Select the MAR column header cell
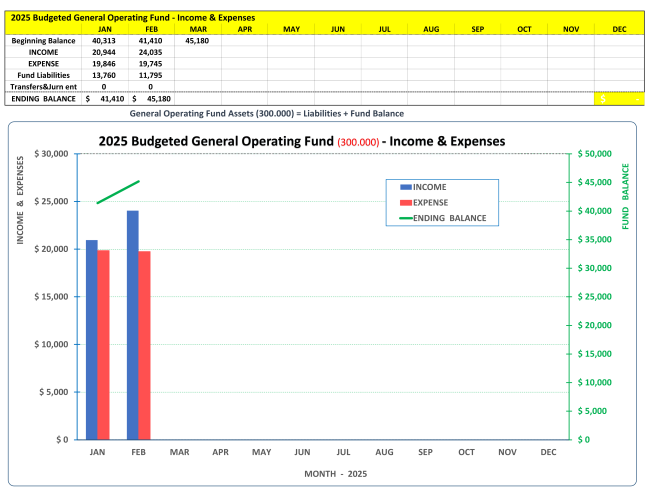This screenshot has width=650, height=502. (x=197, y=29)
